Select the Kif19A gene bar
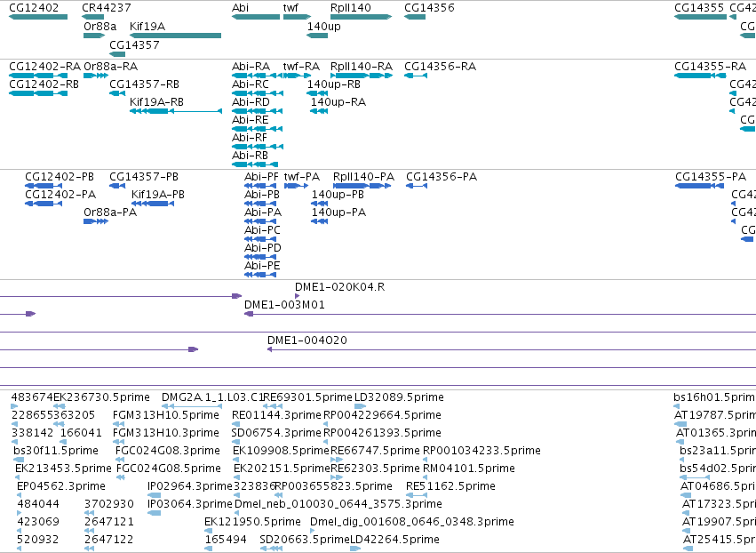756x553 pixels. click(176, 36)
